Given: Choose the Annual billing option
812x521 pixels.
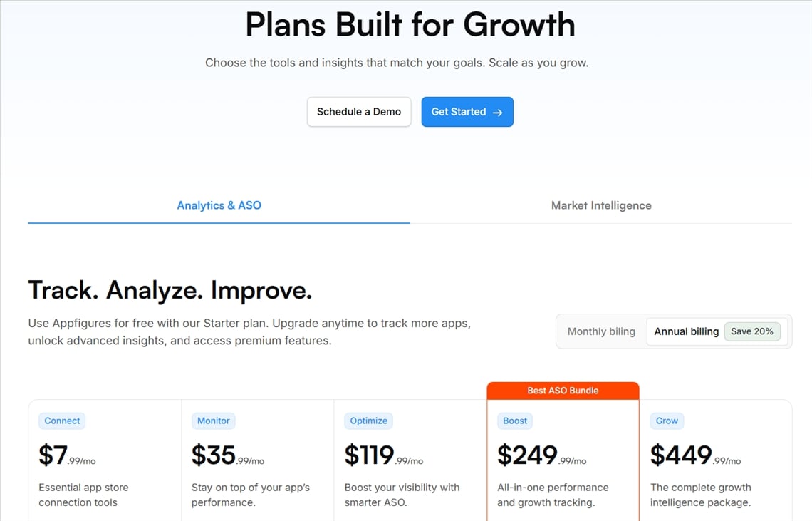Looking at the screenshot, I should point(686,331).
